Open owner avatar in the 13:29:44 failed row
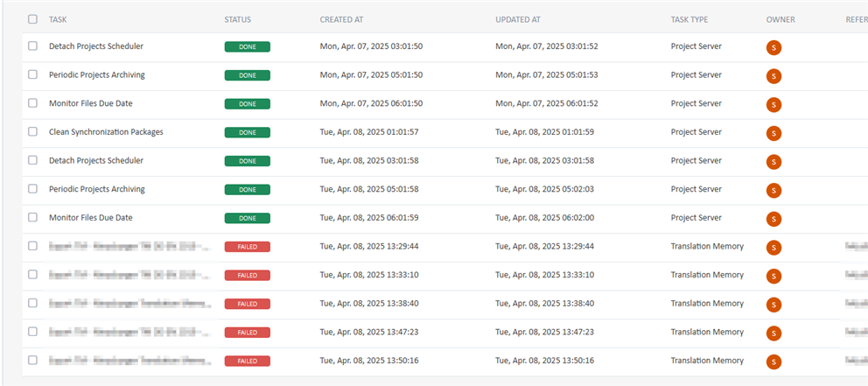868x386 pixels. (773, 248)
